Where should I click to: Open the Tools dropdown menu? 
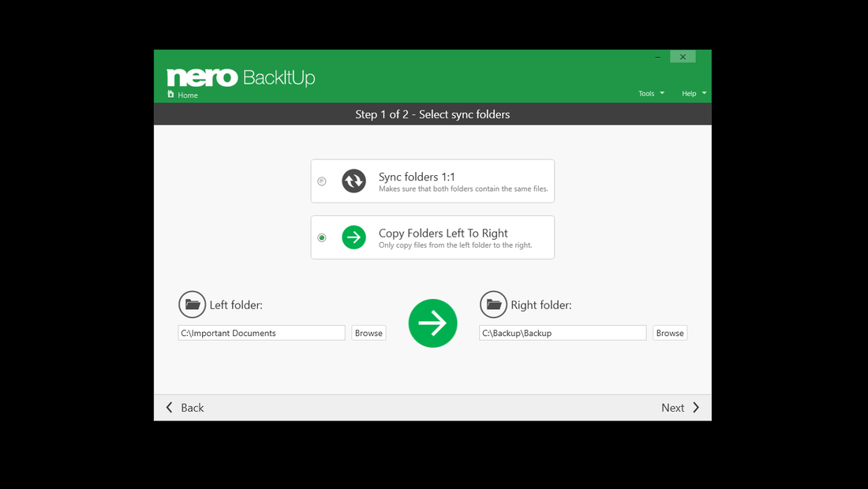click(650, 93)
